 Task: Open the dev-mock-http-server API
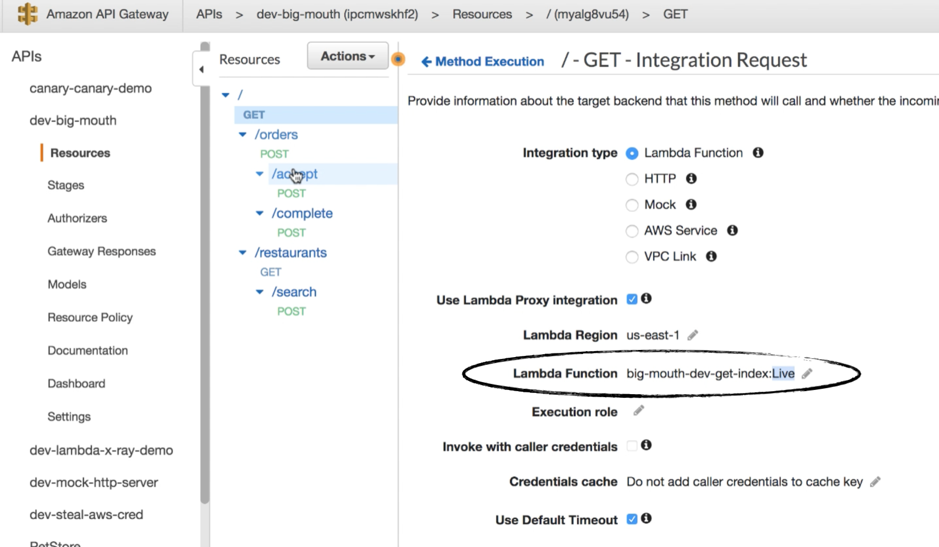(x=94, y=482)
